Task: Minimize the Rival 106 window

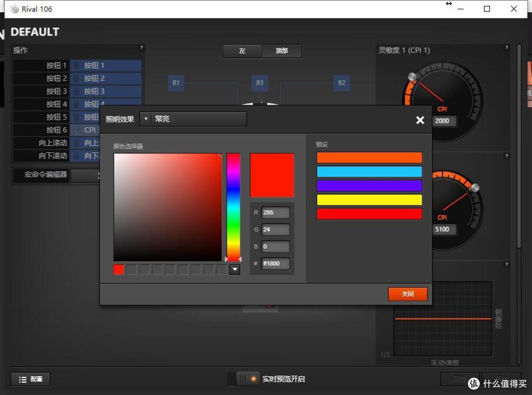Action: coord(461,9)
